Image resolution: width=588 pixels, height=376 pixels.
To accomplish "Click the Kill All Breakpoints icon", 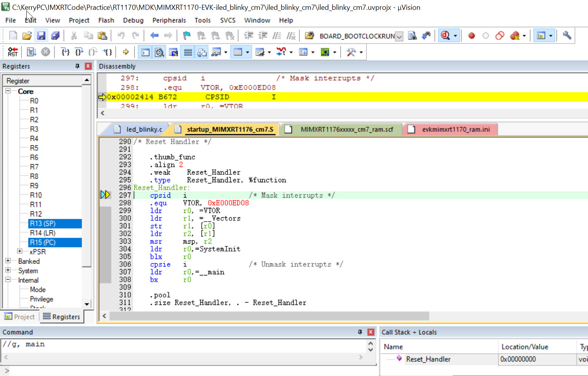I will 515,36.
